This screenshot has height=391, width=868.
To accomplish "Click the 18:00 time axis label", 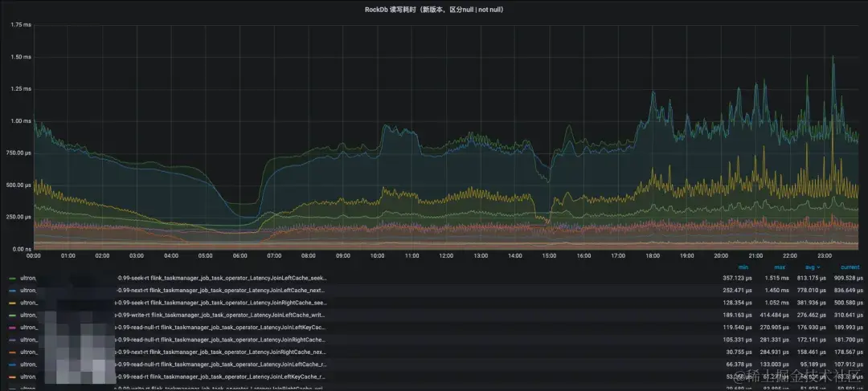I will click(x=653, y=256).
